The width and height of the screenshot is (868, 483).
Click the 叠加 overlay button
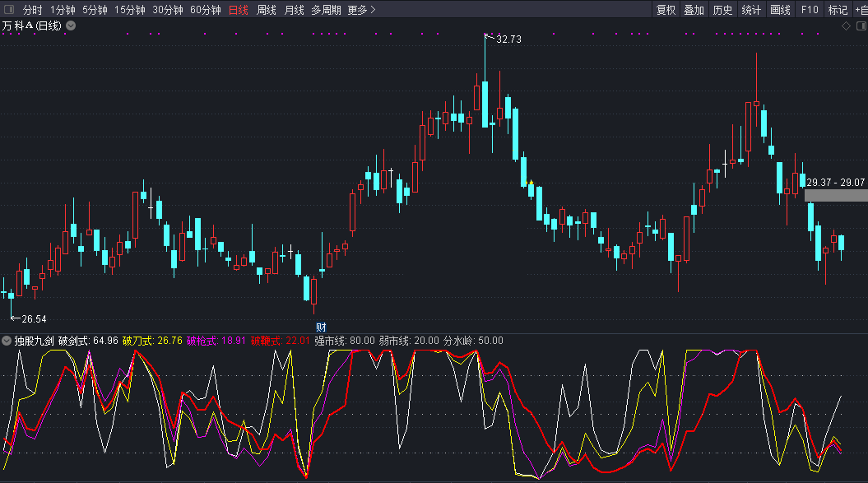pos(694,10)
